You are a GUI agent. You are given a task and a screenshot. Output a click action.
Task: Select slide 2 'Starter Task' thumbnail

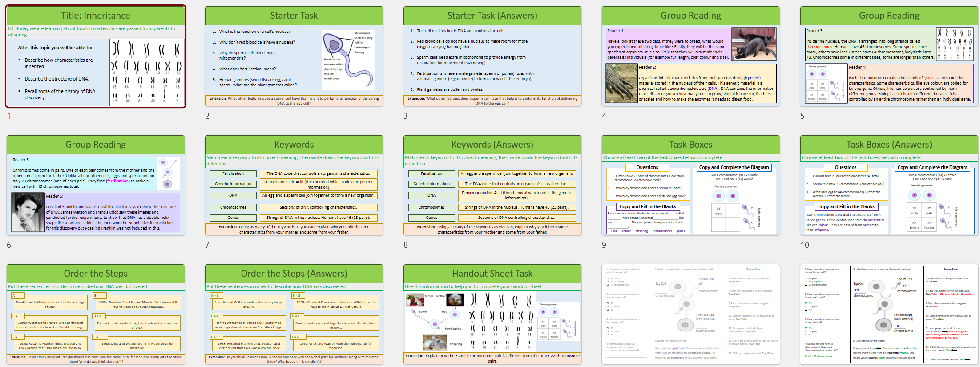(294, 56)
